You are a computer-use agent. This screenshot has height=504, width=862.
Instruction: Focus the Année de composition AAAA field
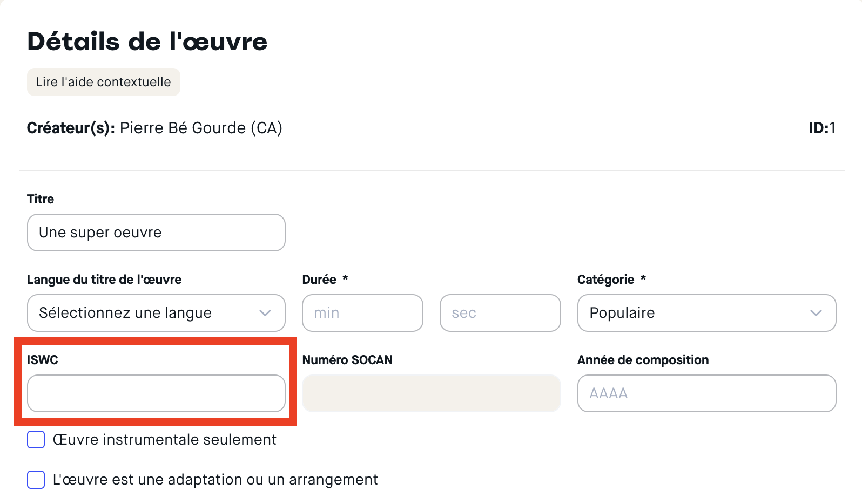point(706,393)
